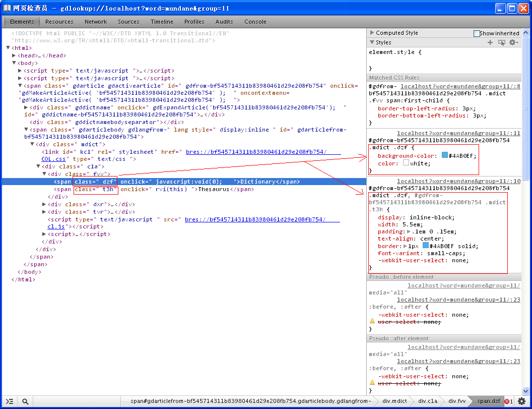
Task: Click span.dzf in the breadcrumb bar
Action: [x=488, y=401]
